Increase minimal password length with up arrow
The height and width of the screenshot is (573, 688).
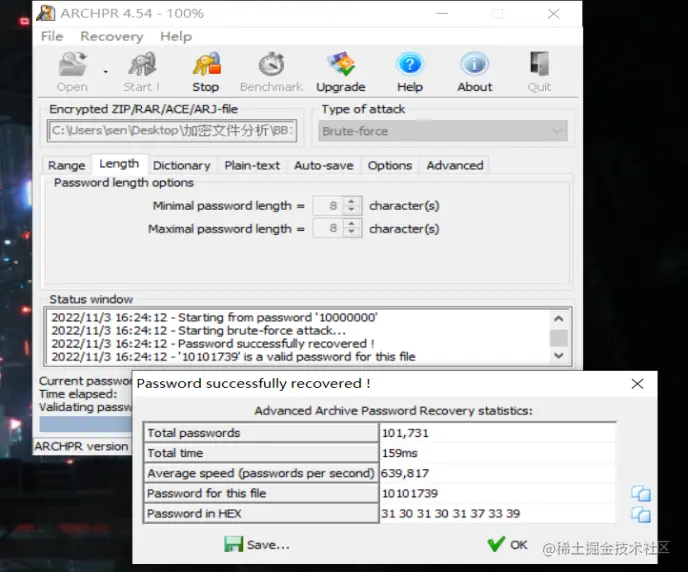[351, 201]
